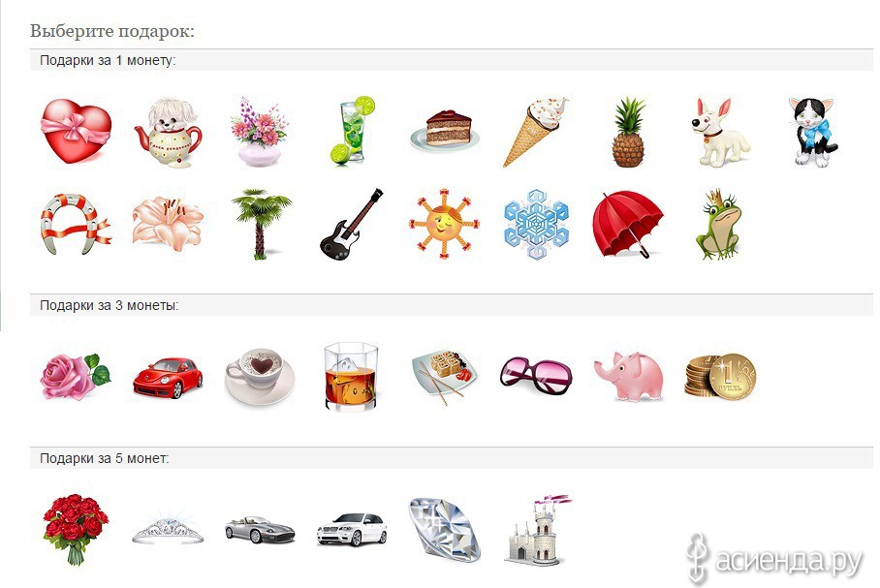Select the stack of ruble coins gift

point(720,377)
